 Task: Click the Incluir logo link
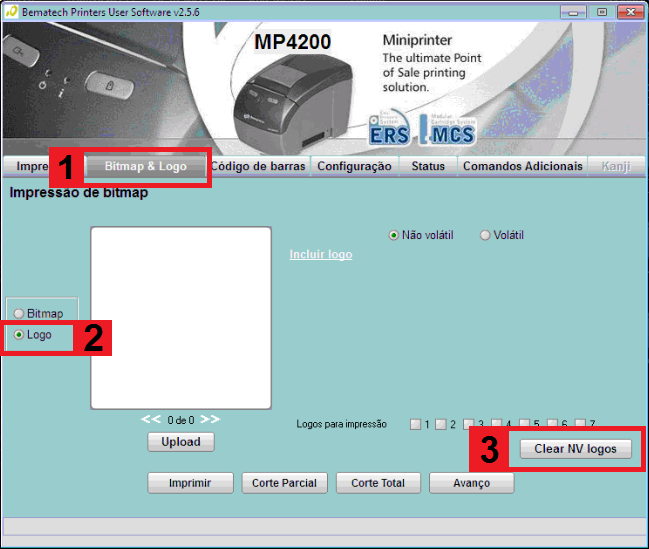[x=320, y=255]
